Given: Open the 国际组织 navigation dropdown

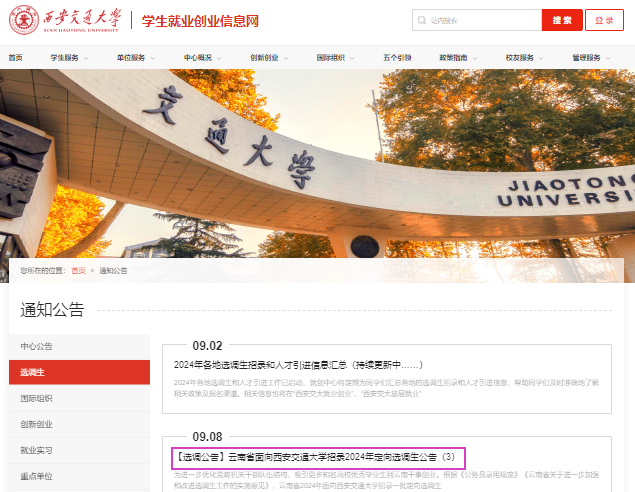Looking at the screenshot, I should tap(335, 58).
